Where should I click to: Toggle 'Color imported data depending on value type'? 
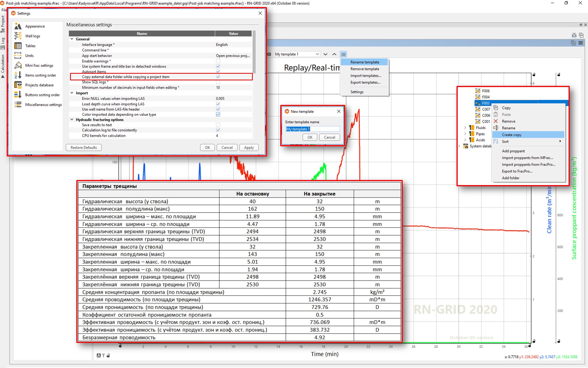218,114
